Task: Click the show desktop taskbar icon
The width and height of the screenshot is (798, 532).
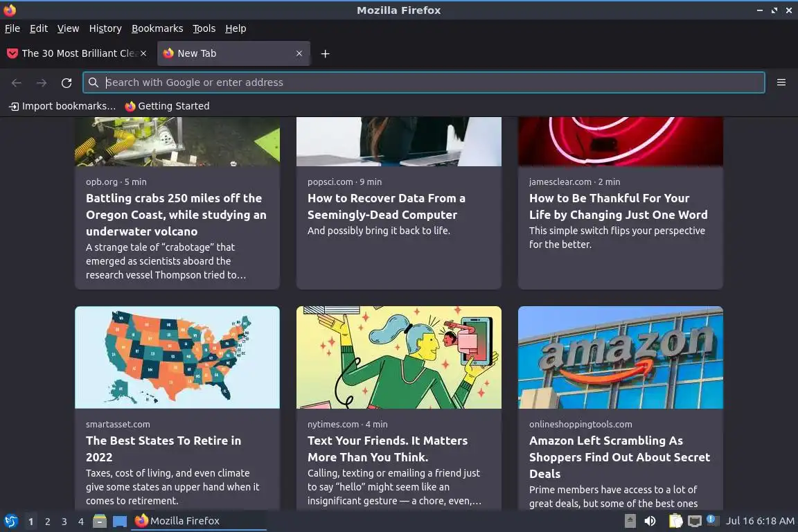Action: coord(120,521)
